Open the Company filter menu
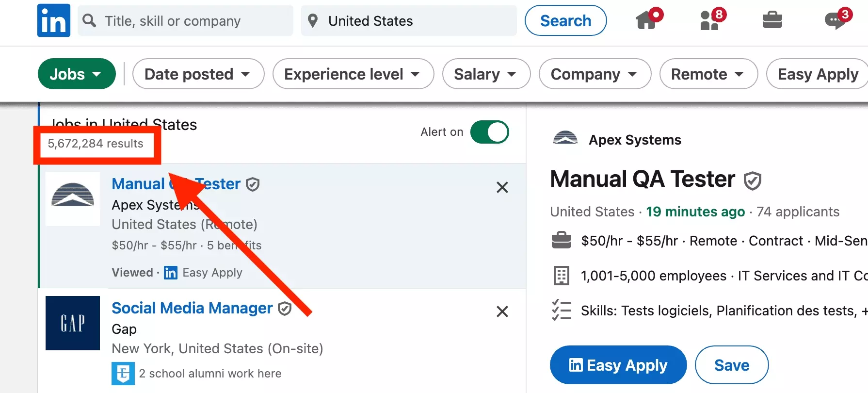The height and width of the screenshot is (393, 868). click(x=595, y=74)
